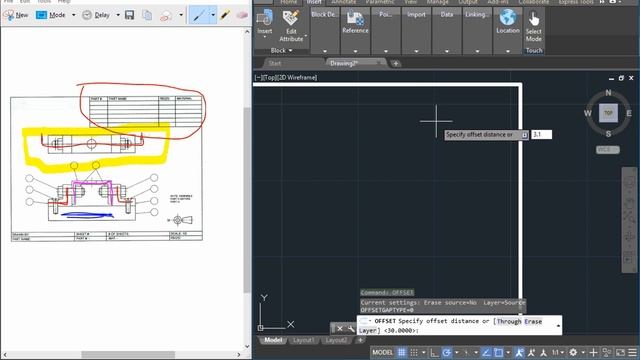Choose the Layer option in command line
The width and height of the screenshot is (640, 360).
click(x=368, y=330)
